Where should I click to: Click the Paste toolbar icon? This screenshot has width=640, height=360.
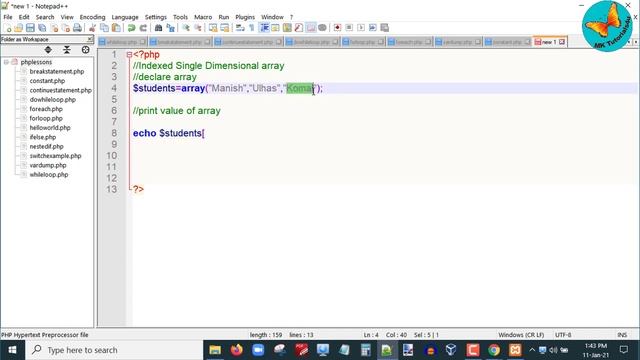(116, 28)
